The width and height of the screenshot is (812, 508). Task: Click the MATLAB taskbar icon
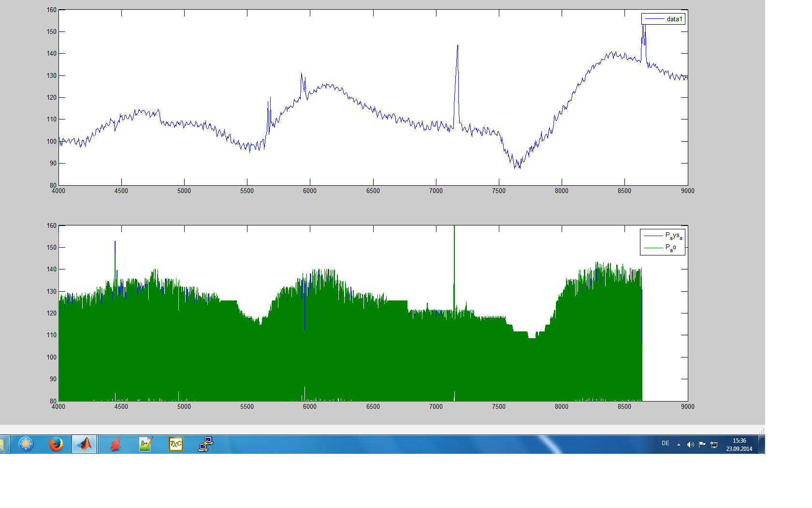click(85, 444)
